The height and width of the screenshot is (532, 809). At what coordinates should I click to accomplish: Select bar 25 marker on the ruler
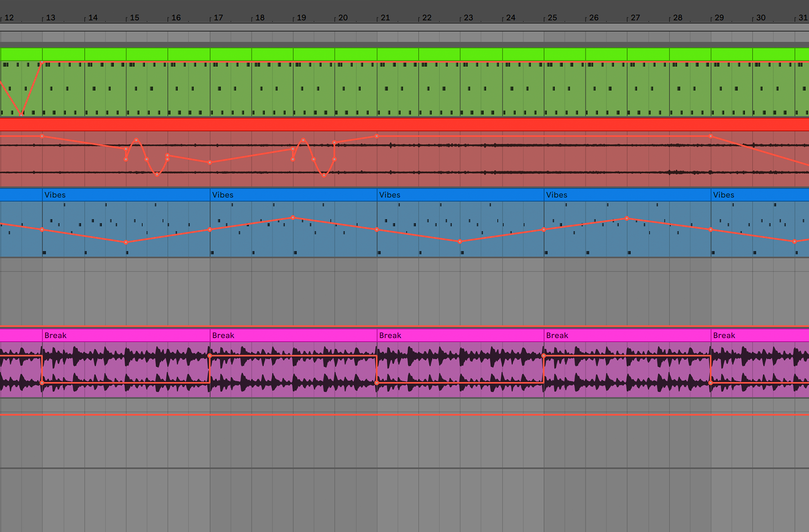(552, 18)
